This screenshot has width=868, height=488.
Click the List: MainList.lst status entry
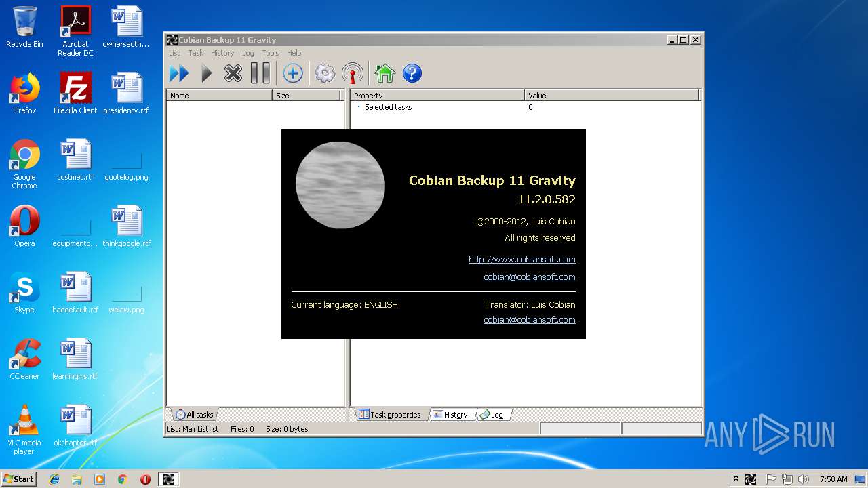coord(193,429)
